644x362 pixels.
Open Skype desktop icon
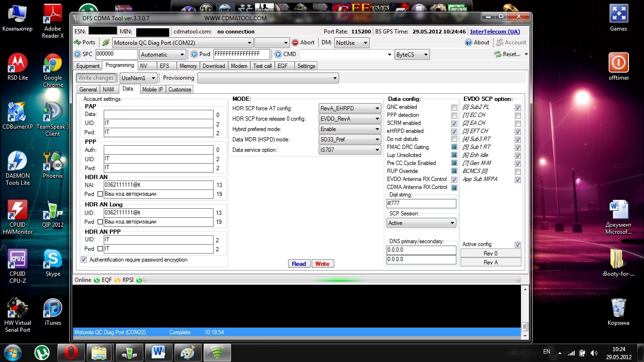(53, 263)
